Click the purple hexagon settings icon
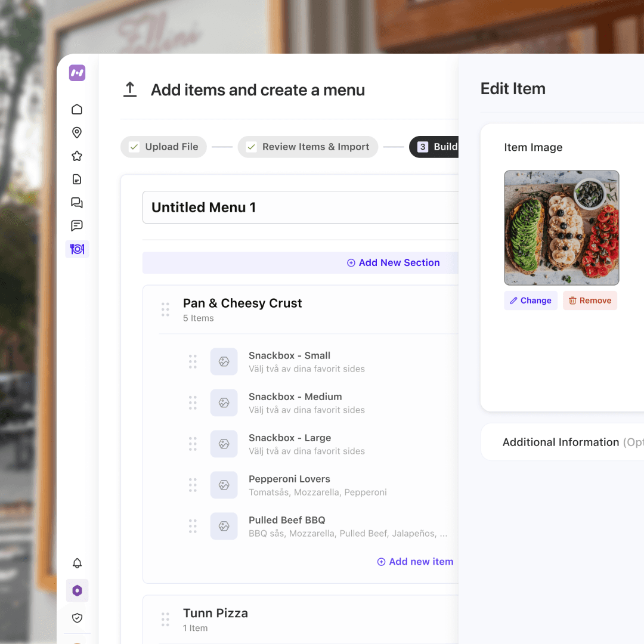The width and height of the screenshot is (644, 644). pos(77,590)
